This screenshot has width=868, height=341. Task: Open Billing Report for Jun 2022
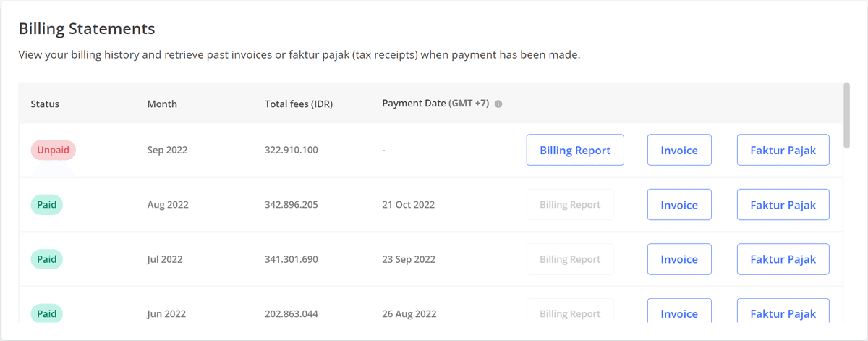[x=570, y=313]
